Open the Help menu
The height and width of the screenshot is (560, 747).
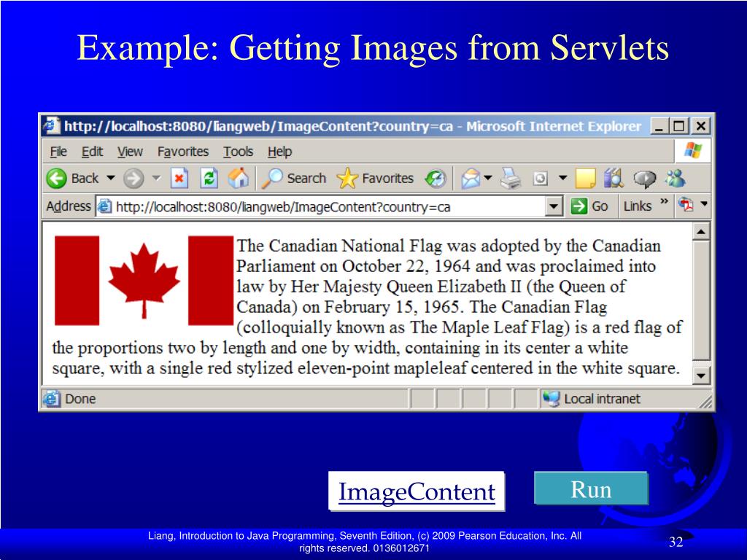279,152
